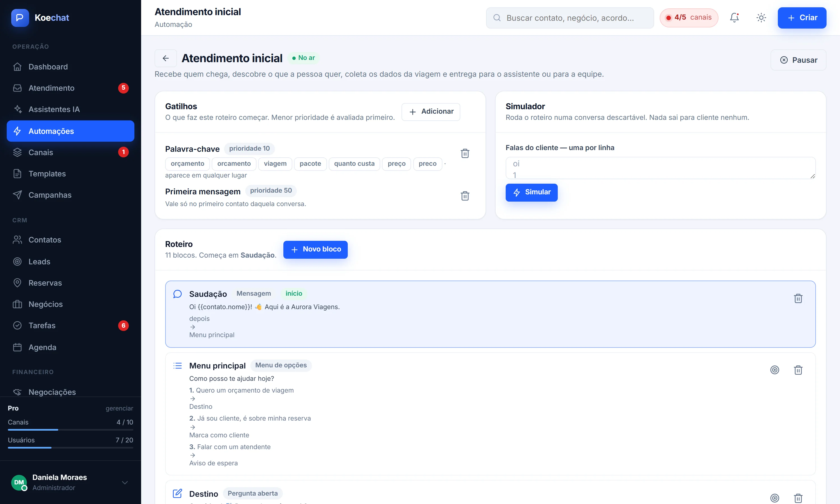Open Leads page
The width and height of the screenshot is (840, 504).
[x=71, y=262]
